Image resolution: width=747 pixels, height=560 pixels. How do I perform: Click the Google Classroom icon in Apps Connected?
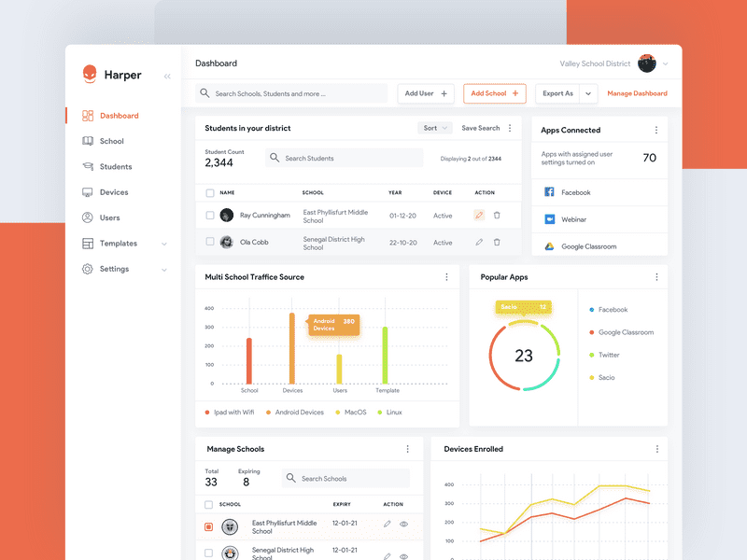click(x=549, y=246)
